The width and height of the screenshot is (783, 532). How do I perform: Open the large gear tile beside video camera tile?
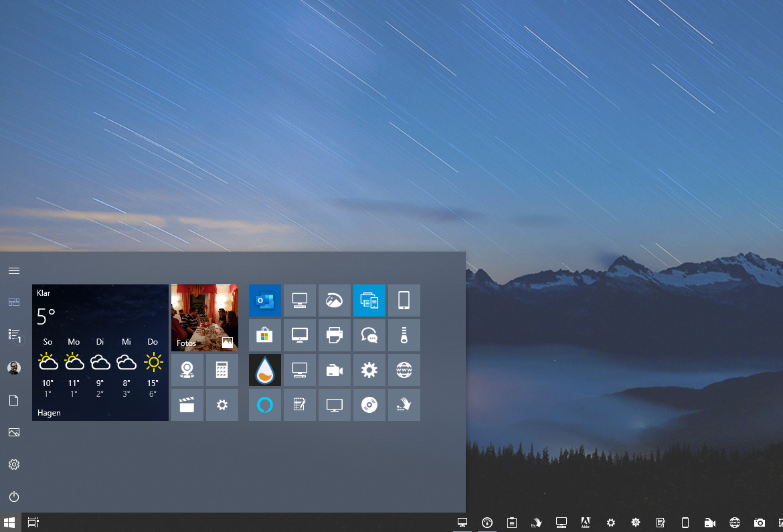tap(369, 370)
